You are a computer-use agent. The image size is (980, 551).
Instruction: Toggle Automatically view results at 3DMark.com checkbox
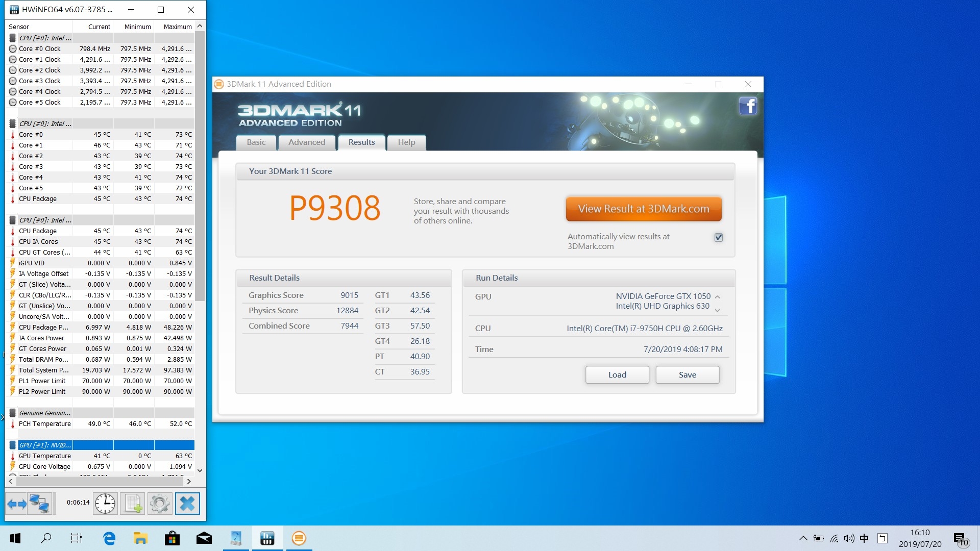(719, 237)
